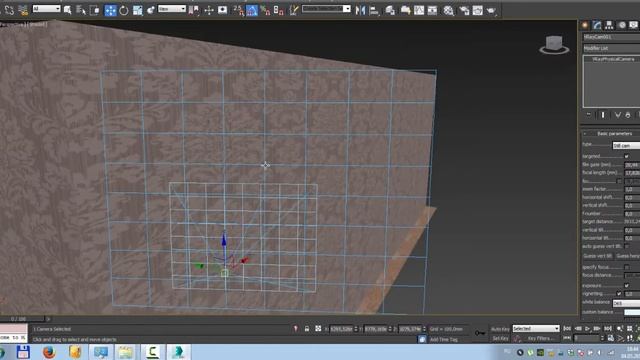Screen dimensions: 640x360
Task: Switch to the Hierarchy command panel tab
Action: (609, 25)
